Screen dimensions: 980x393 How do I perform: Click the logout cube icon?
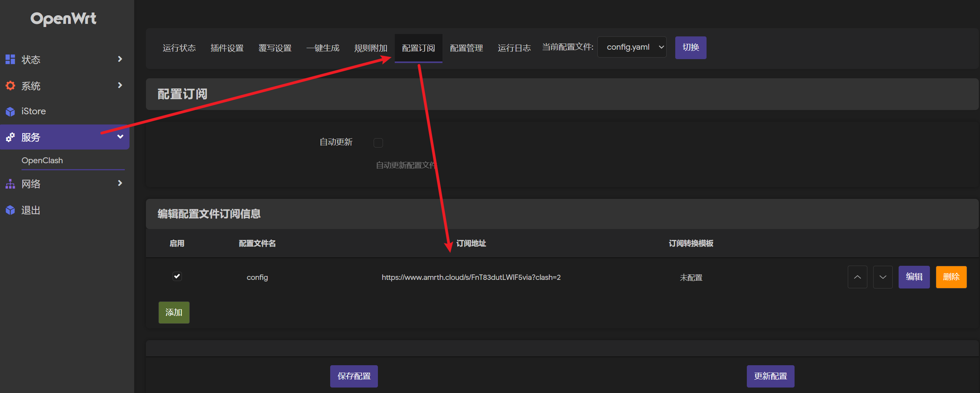tap(10, 210)
